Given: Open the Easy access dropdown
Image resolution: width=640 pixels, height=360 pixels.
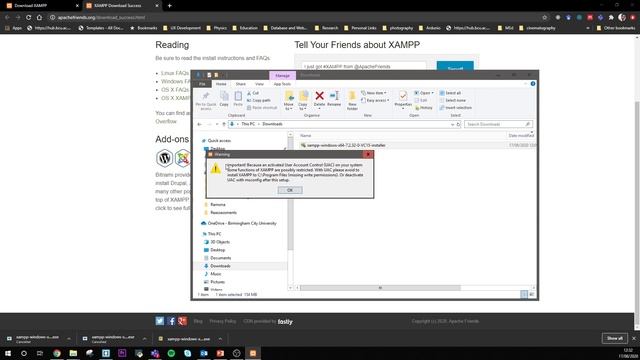Looking at the screenshot, I should (375, 100).
